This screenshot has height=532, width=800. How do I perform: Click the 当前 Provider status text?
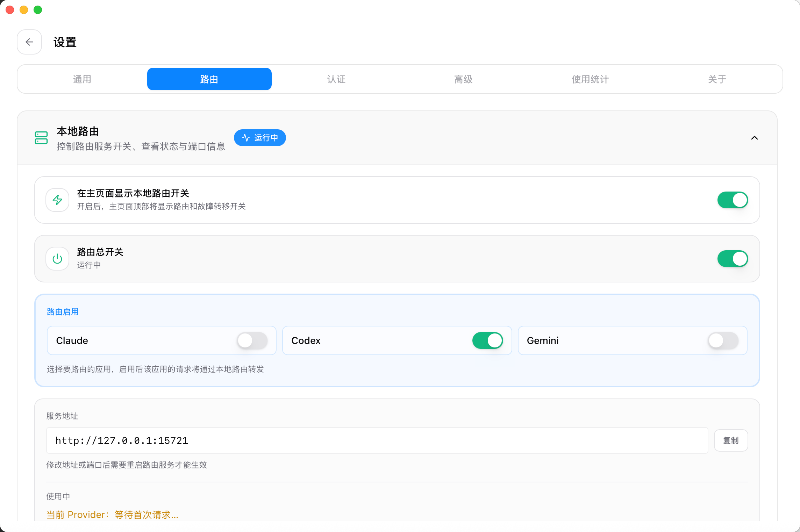[x=113, y=515]
